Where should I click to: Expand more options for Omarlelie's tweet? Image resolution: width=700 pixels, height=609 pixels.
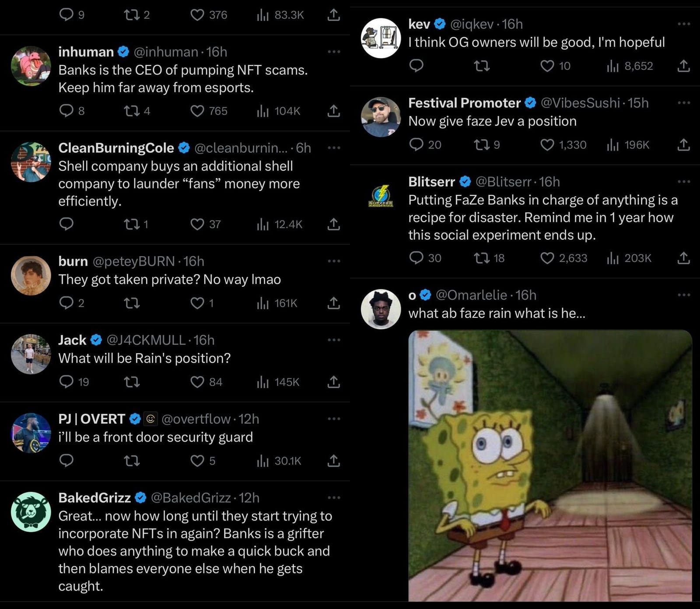(683, 295)
